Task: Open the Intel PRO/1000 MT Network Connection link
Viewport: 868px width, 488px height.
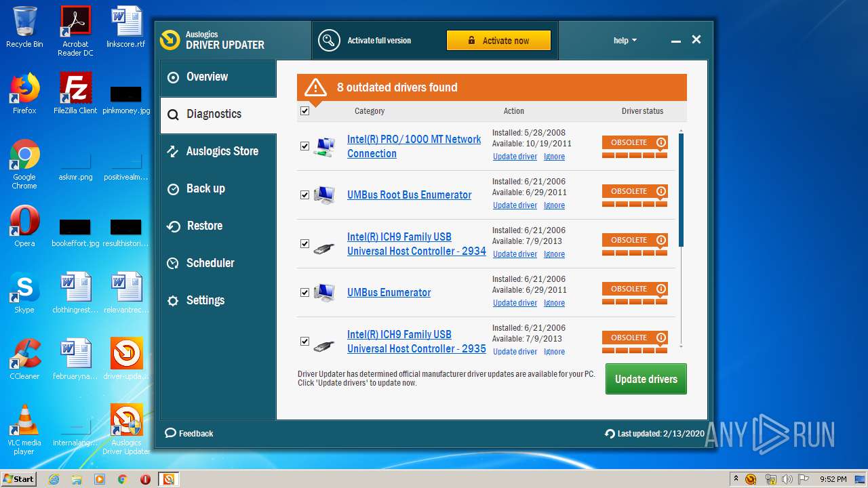Action: [414, 146]
